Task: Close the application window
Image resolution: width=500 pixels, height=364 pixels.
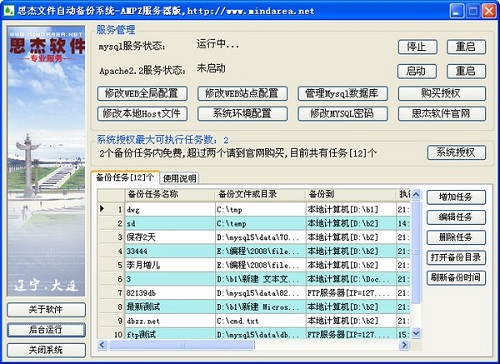Action: point(489,11)
